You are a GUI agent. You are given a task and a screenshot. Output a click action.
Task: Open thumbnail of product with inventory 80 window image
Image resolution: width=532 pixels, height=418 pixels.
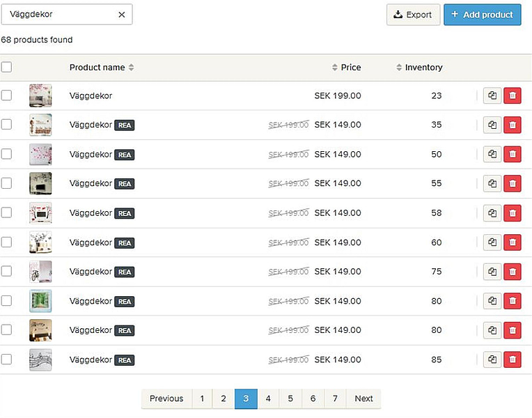click(40, 301)
